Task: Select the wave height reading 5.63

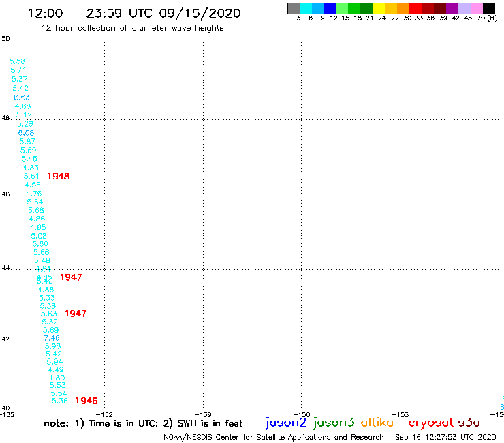Action: (49, 314)
